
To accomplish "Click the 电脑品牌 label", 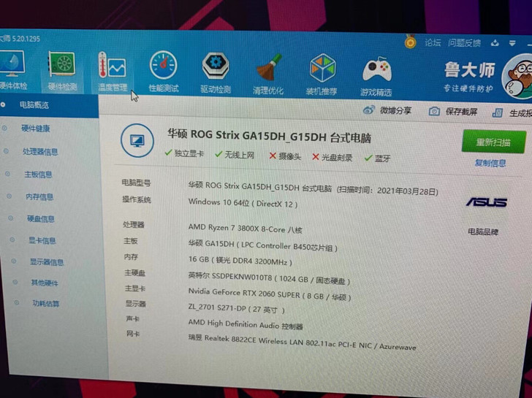I will pos(483,232).
